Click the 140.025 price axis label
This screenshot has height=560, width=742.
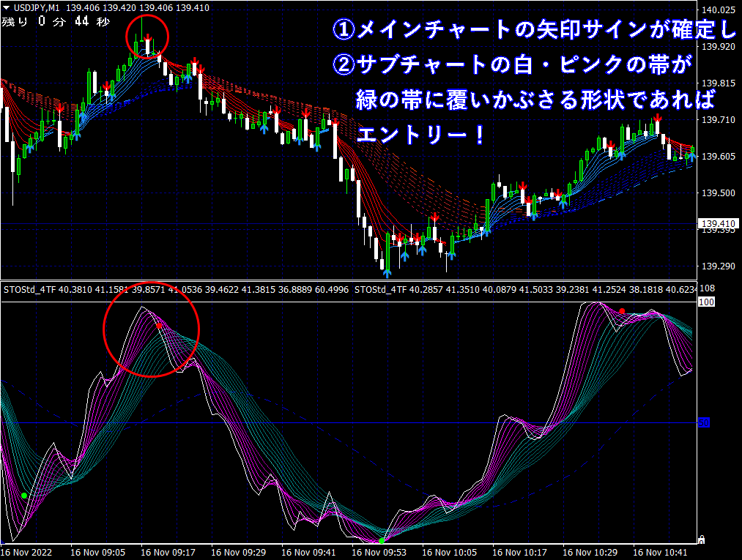[718, 10]
